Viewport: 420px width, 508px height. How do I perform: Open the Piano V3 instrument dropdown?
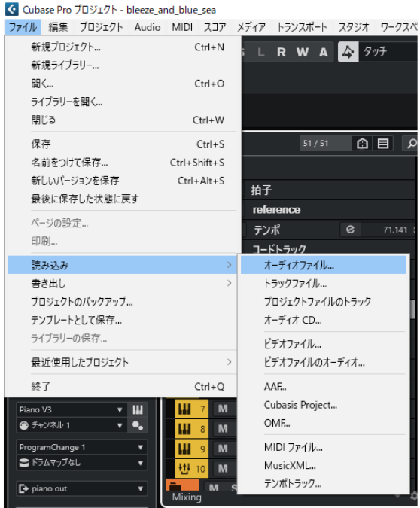click(72, 410)
